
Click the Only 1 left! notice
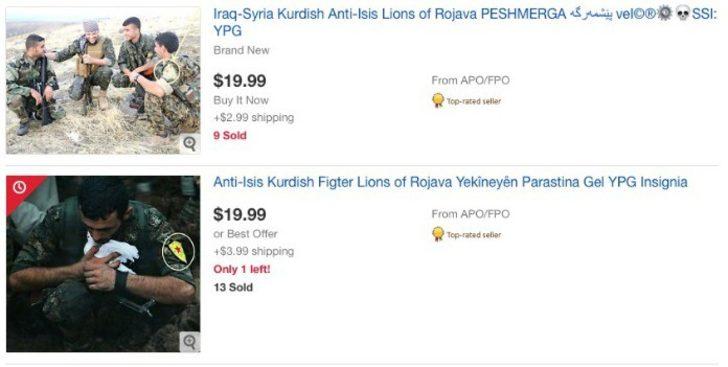coord(242,269)
